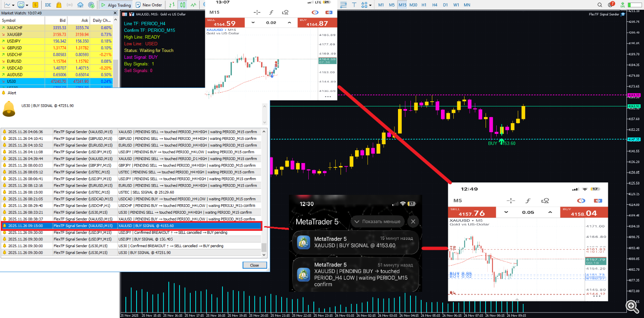
Task: Click the crosshair icon in M15 phone screenshot
Action: [257, 12]
